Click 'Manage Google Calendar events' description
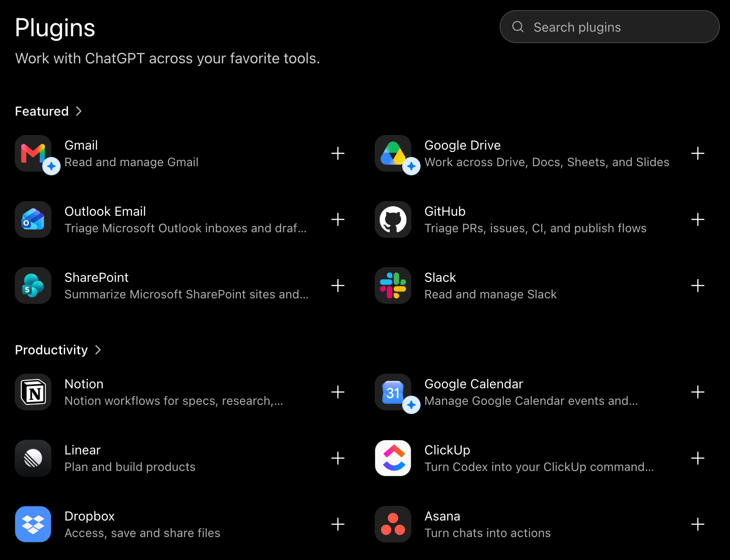730x560 pixels. pos(531,401)
